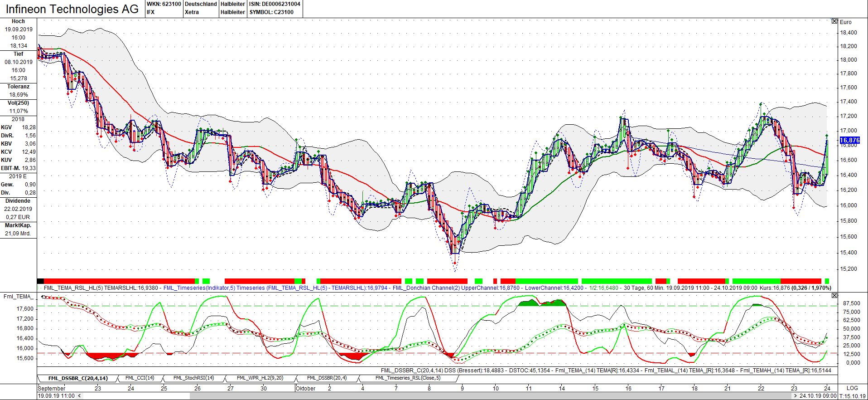This screenshot has height=400, width=868.
Task: Click the Dividende header
Action: [x=18, y=201]
